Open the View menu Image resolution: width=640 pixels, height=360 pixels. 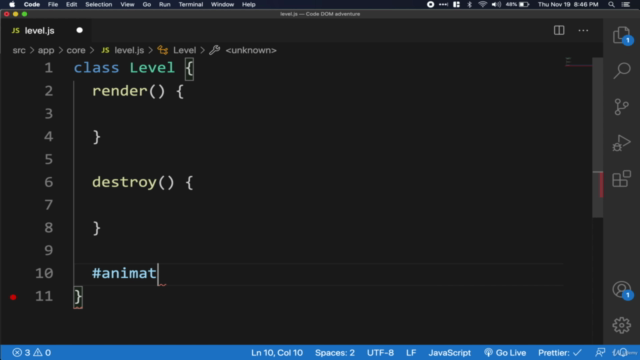coord(127,4)
